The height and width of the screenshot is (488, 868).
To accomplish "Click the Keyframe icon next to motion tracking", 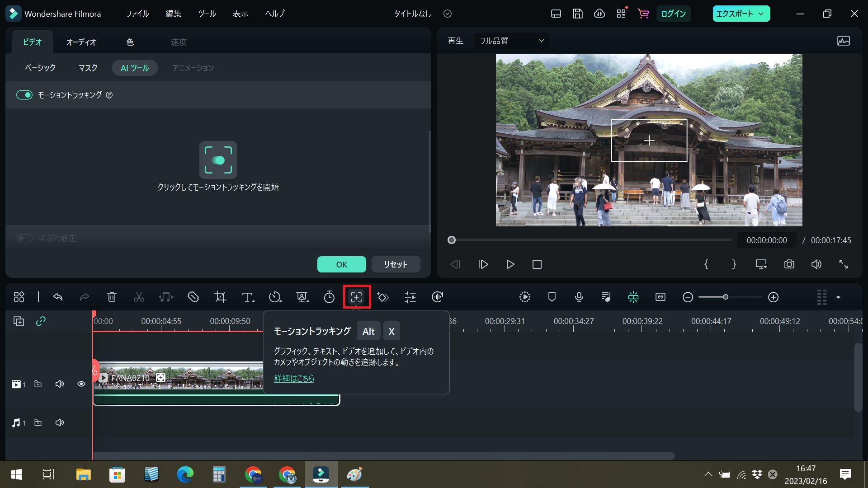I will [x=383, y=297].
